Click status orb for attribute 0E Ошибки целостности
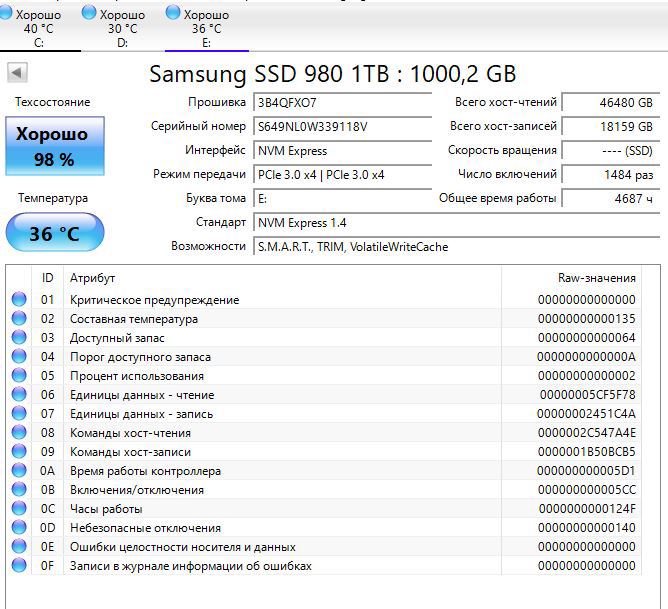 point(19,546)
